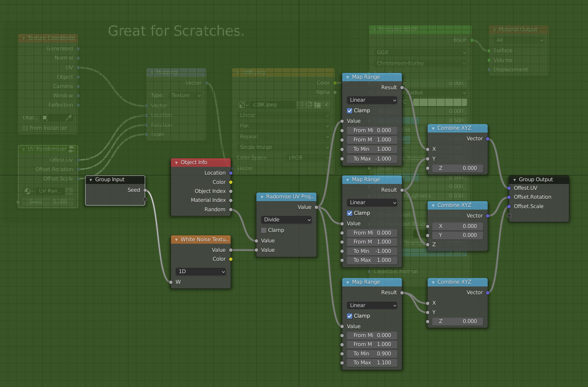The image size is (588, 387).
Task: Click the W input socket on White Noise Texture
Action: (x=171, y=282)
